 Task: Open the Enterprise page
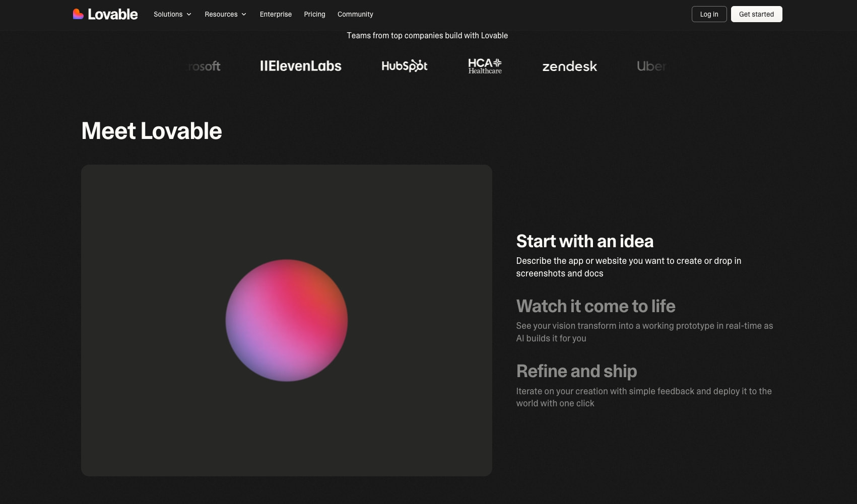276,14
